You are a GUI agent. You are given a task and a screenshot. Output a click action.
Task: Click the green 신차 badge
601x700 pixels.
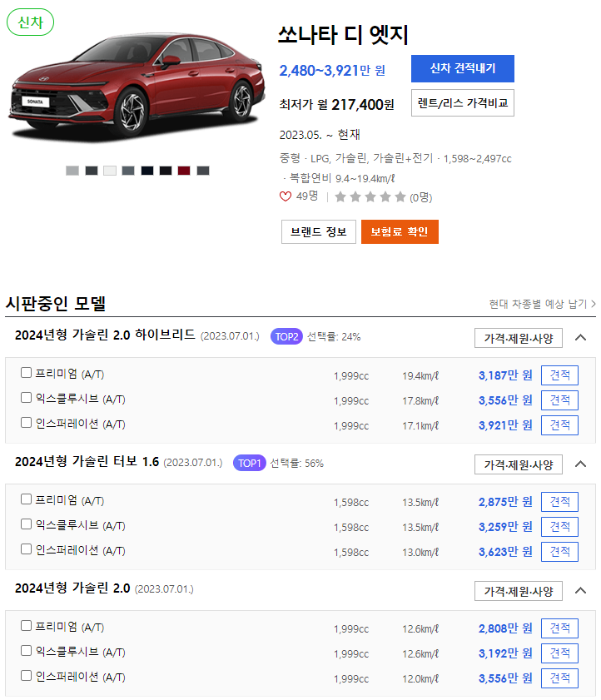pos(30,22)
